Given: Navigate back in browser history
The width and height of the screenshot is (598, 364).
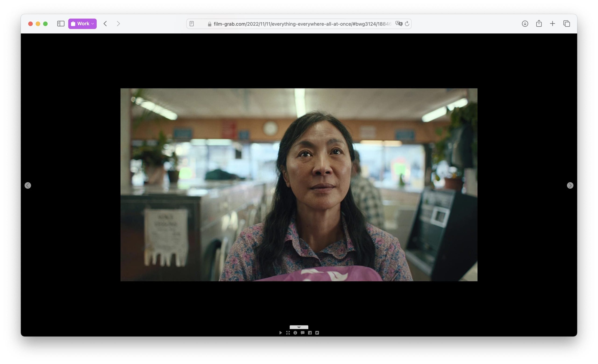Looking at the screenshot, I should click(x=105, y=24).
